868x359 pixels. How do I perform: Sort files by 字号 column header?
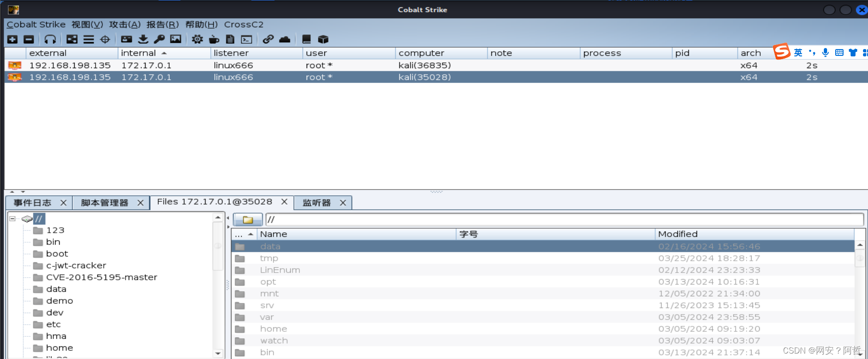pyautogui.click(x=555, y=234)
